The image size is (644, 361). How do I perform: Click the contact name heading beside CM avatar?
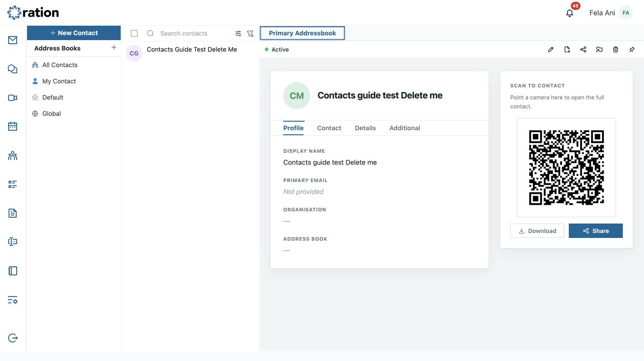click(x=380, y=96)
